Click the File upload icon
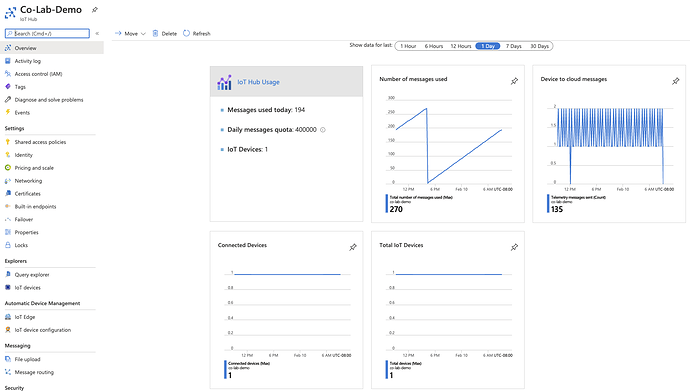This screenshot has width=690, height=391. [x=7, y=359]
